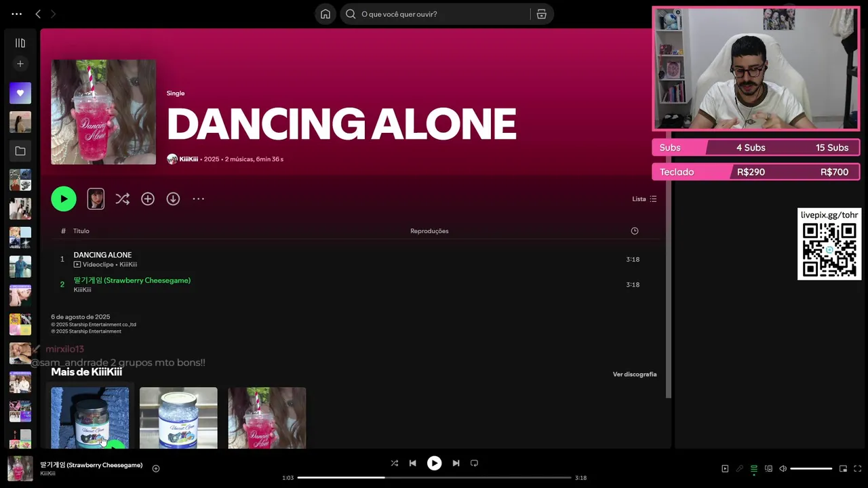Enter full screen mode
Screen dimensions: 868x488
tap(858, 468)
